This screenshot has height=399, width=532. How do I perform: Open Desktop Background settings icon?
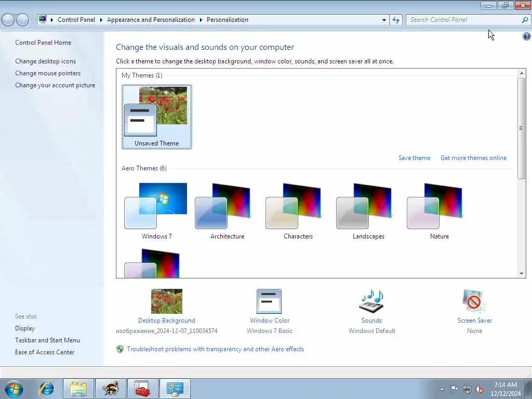tap(167, 301)
